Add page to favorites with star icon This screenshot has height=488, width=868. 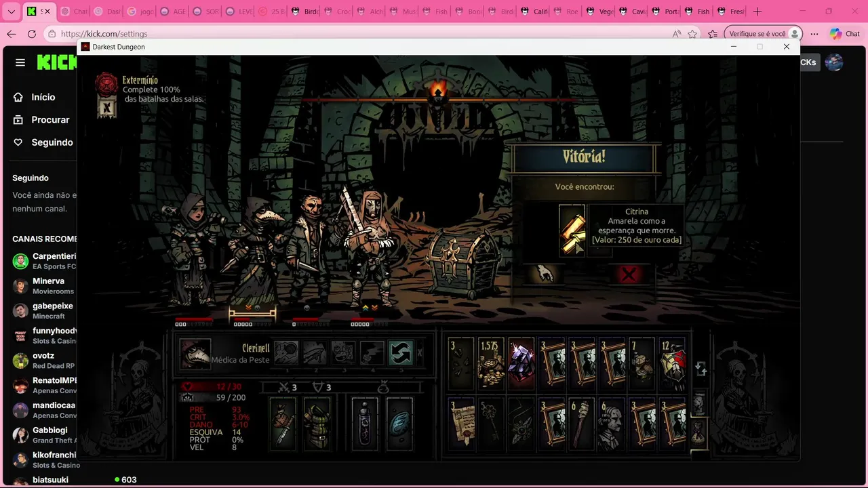tap(692, 34)
